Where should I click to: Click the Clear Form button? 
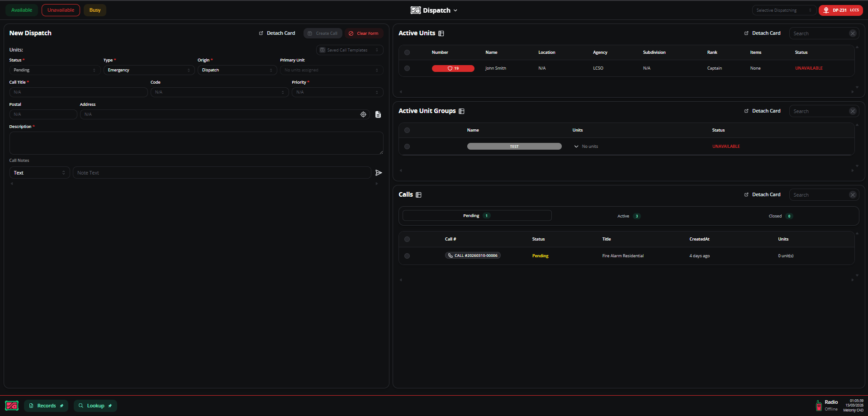pyautogui.click(x=364, y=33)
